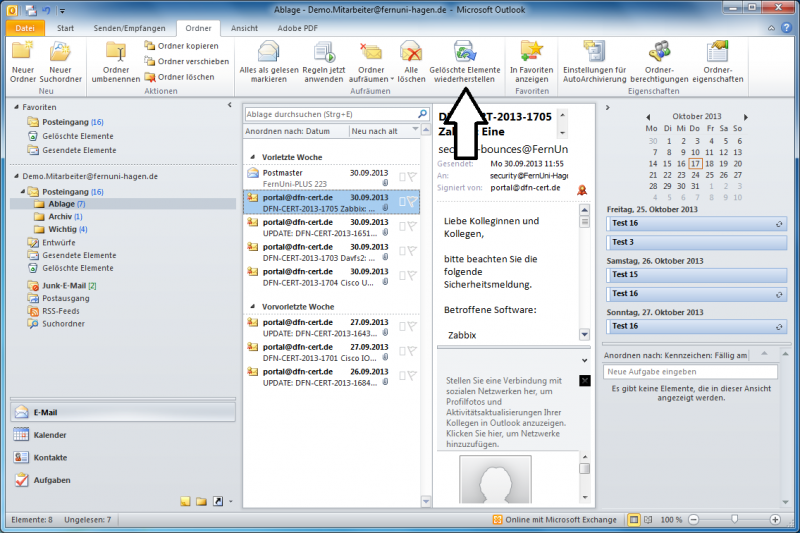Click undo in the quick access toolbar
Screen dimensions: 800x533
point(46,10)
